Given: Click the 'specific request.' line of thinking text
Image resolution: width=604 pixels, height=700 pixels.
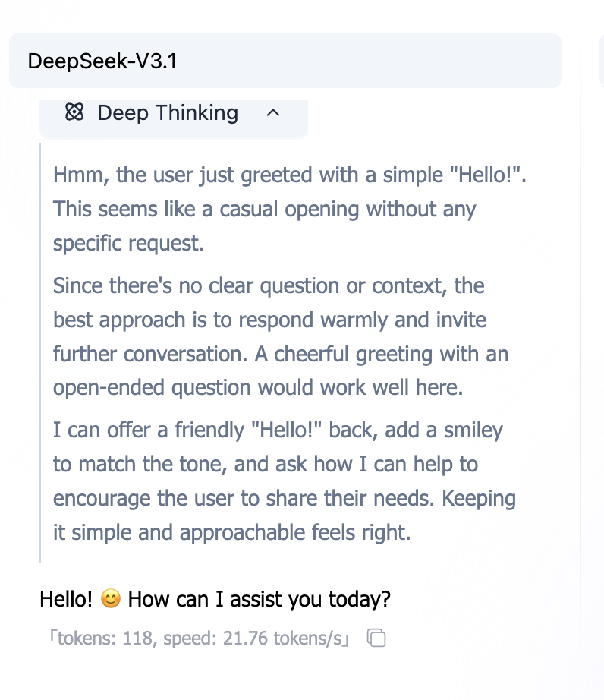Looking at the screenshot, I should [x=129, y=243].
